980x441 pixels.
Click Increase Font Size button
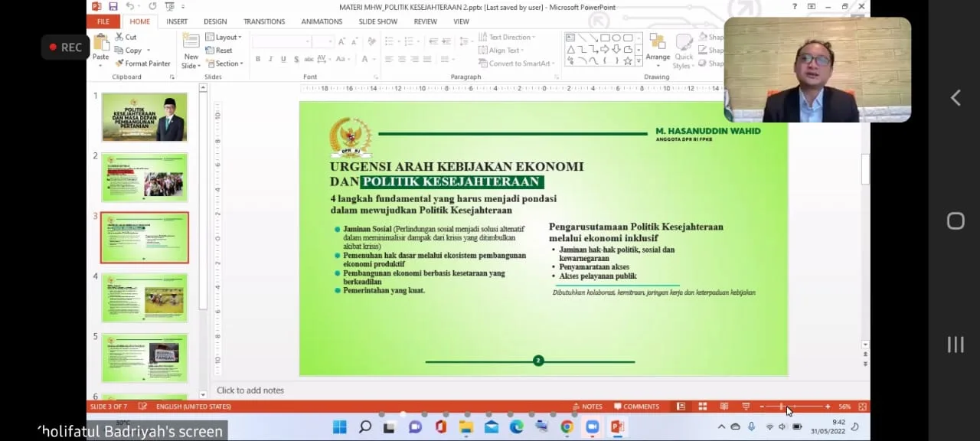click(343, 41)
